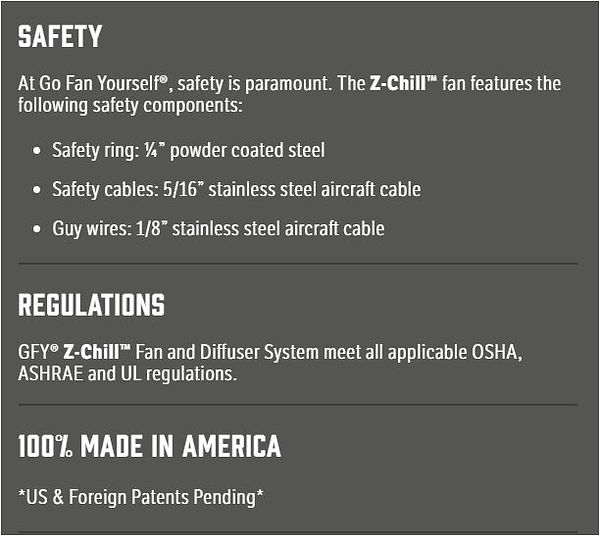
Task: Click the bullet dot before Safety cables
Action: point(36,191)
